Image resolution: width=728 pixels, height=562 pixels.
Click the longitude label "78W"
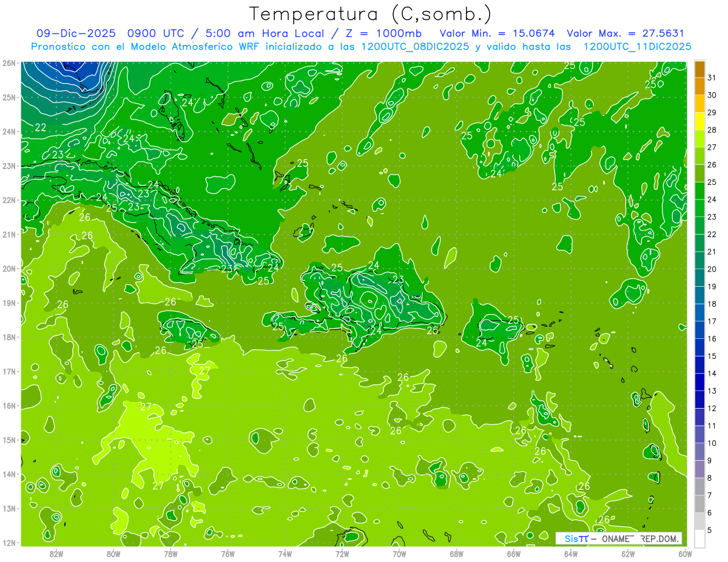pyautogui.click(x=170, y=553)
